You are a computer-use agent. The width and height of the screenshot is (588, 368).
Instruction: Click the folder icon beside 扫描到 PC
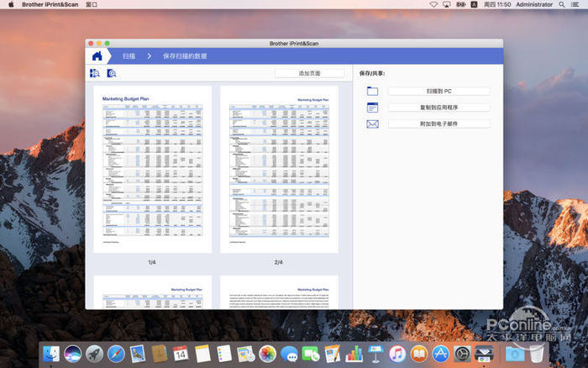[x=372, y=91]
